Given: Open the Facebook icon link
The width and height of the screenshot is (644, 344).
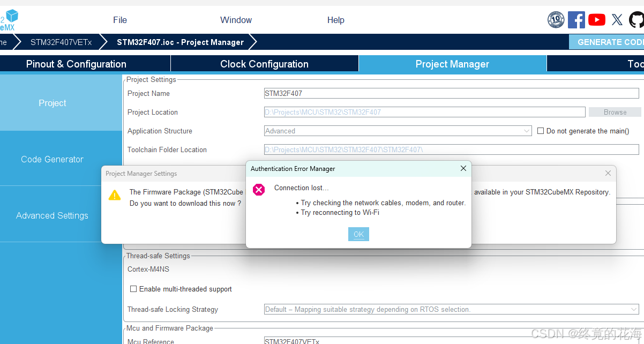Looking at the screenshot, I should click(x=576, y=20).
